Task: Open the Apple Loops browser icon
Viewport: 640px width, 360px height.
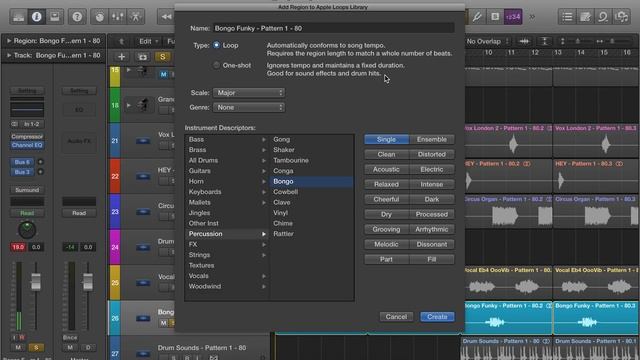Action: pos(603,16)
